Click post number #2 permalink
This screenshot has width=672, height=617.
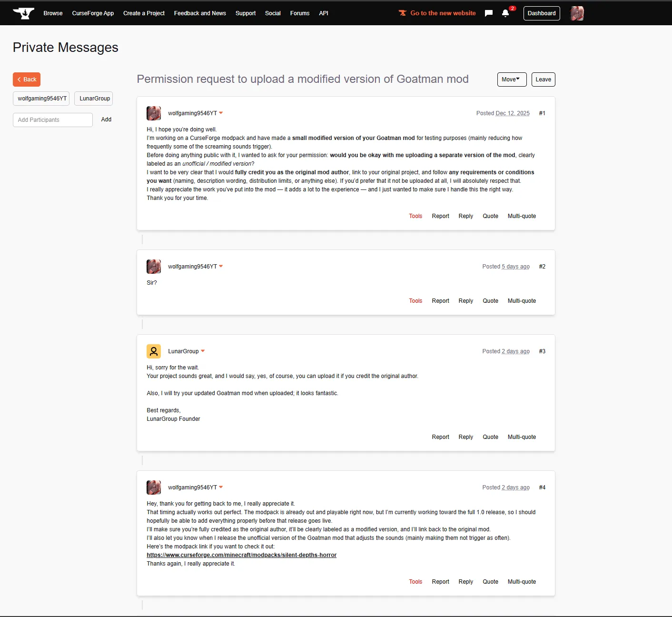(x=542, y=267)
